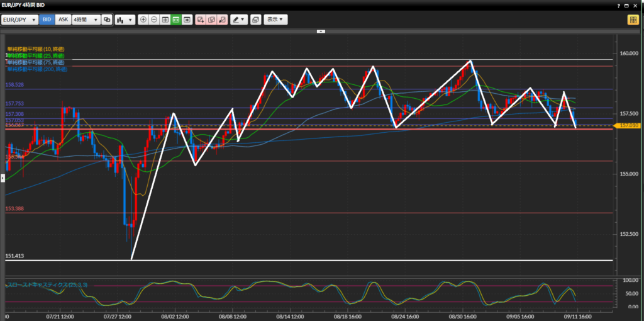Click the 157.010 current price marker
Viewport: 644px width, 321px height.
628,126
